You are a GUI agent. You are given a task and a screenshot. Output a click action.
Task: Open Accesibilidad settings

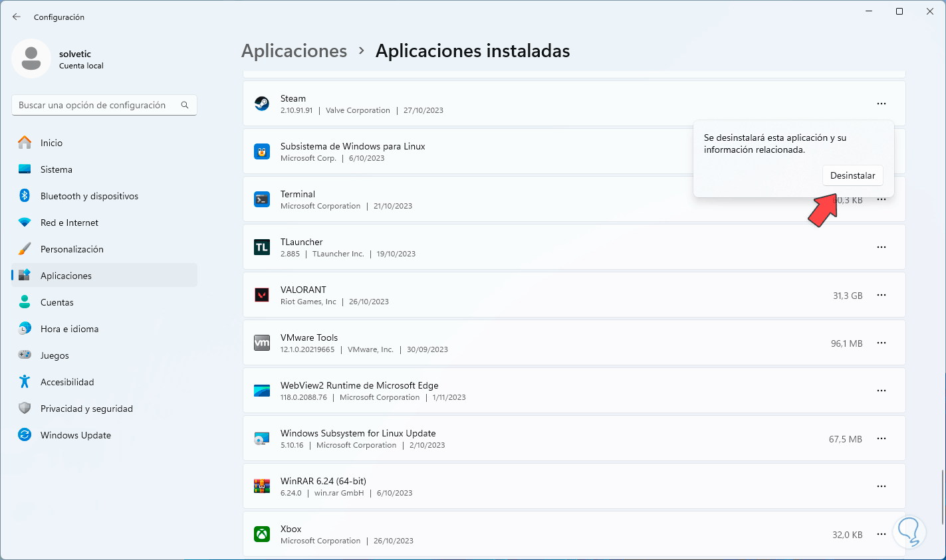coord(104,382)
